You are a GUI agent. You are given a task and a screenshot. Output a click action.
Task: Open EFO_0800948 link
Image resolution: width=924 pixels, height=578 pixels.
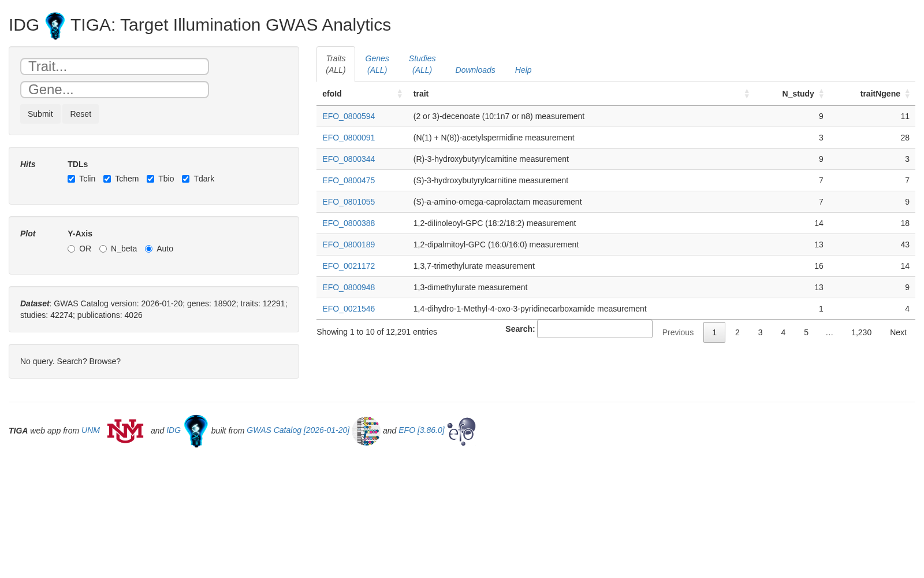348,287
